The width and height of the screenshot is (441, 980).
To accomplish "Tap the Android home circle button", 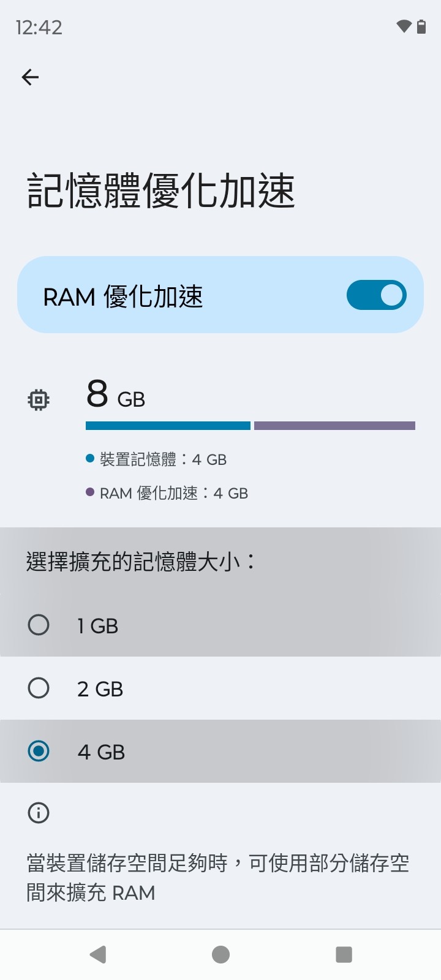I will click(221, 954).
